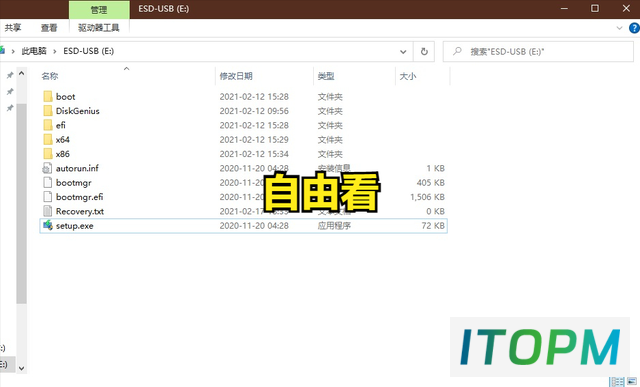640x387 pixels.
Task: Click the 2021-02-12 15:34 date cell
Action: pyautogui.click(x=254, y=154)
